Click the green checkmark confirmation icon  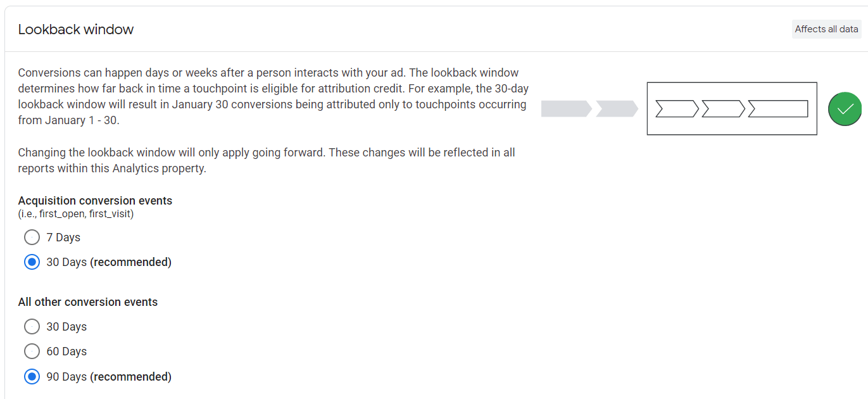click(845, 109)
